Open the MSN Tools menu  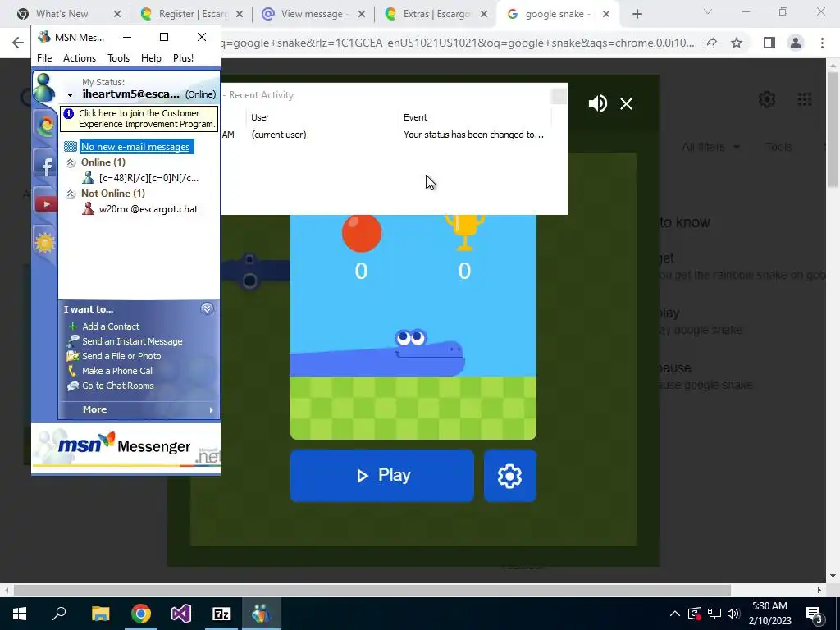[118, 58]
